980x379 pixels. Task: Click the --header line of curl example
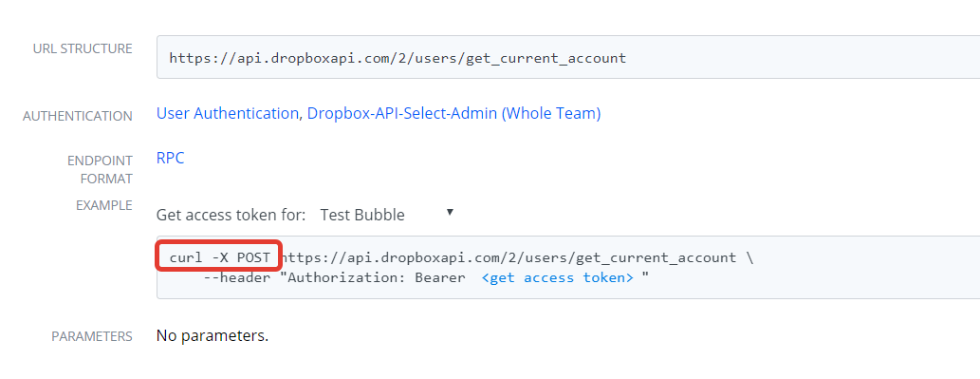click(426, 277)
